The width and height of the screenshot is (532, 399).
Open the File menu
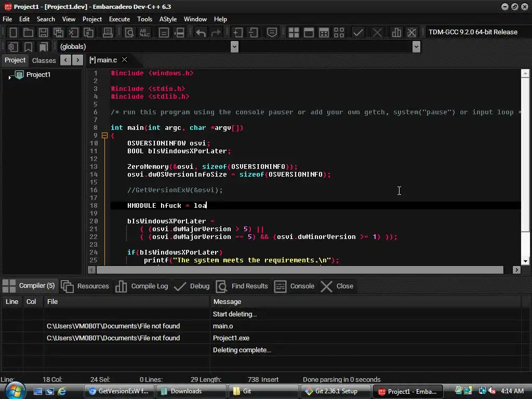coord(7,19)
